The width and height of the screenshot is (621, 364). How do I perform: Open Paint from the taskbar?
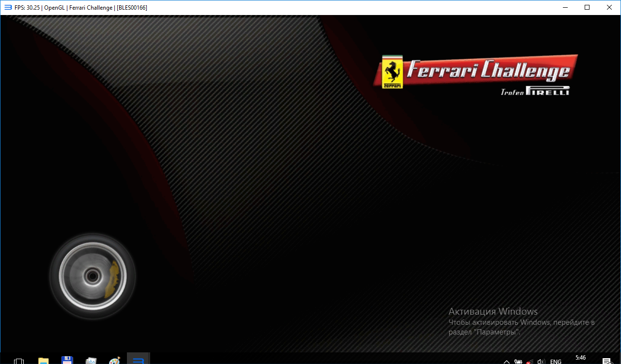[x=114, y=361]
